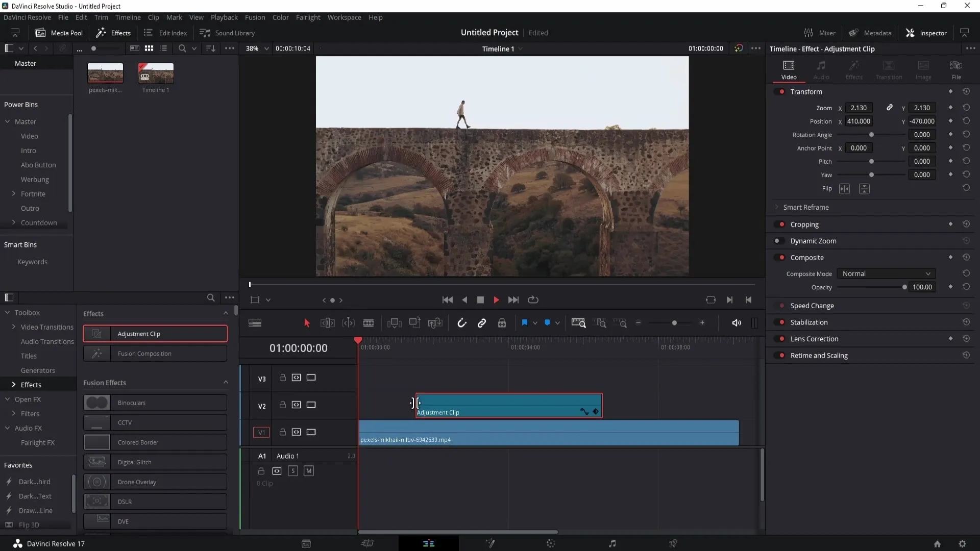Click the Timeline 1 thumbnail in Media Pool
The image size is (980, 551).
155,74
